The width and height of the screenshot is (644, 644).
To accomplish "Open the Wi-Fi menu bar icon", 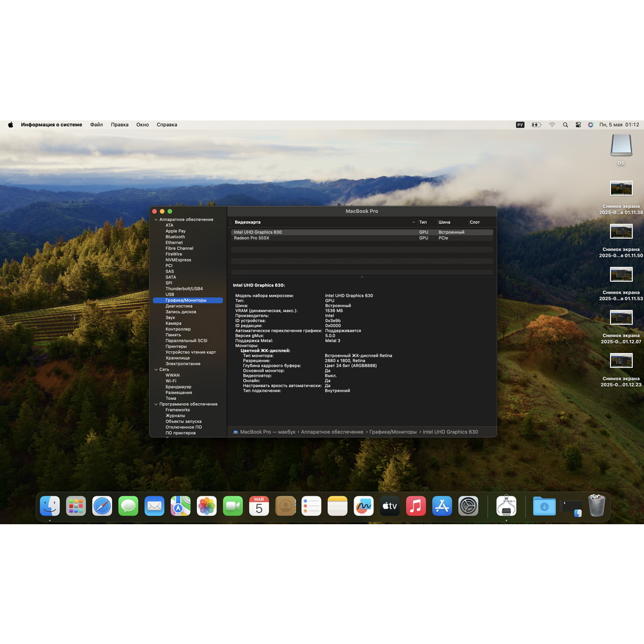I will [552, 125].
